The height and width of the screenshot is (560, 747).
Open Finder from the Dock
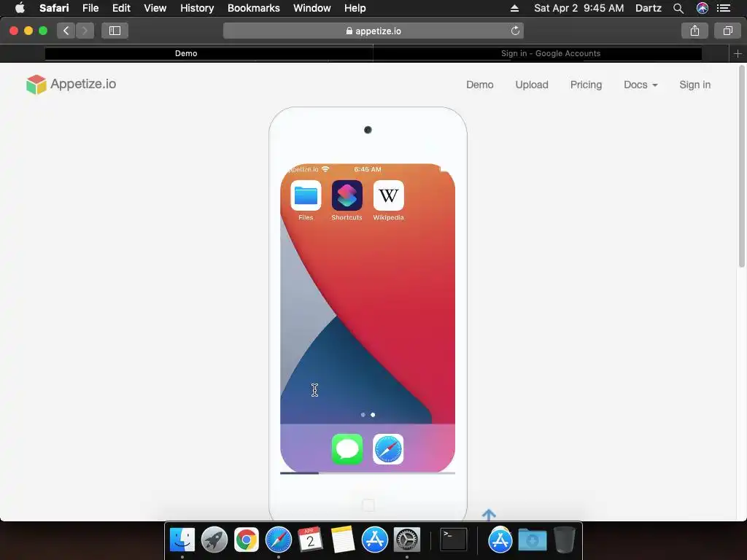pos(182,540)
